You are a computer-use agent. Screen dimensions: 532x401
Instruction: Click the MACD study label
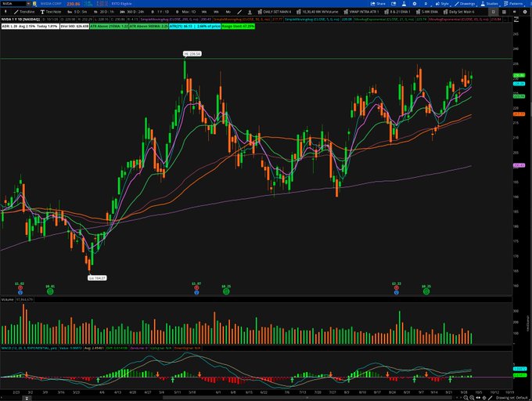coord(30,348)
